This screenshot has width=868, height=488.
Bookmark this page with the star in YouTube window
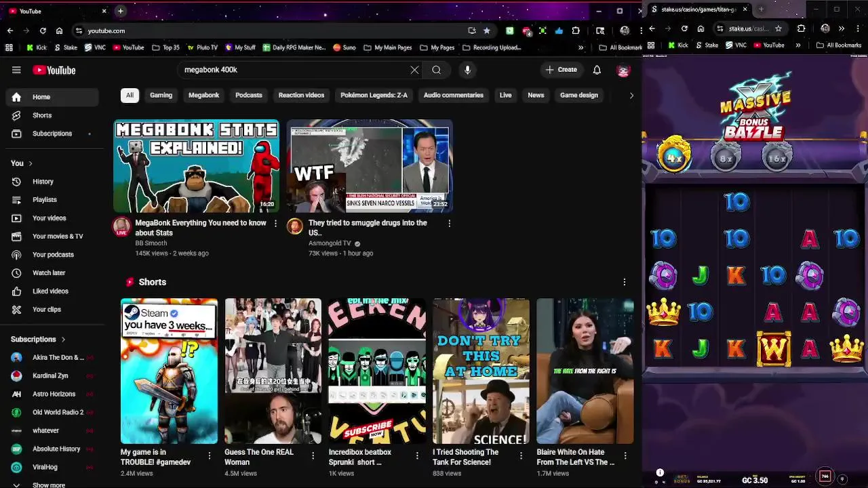487,30
